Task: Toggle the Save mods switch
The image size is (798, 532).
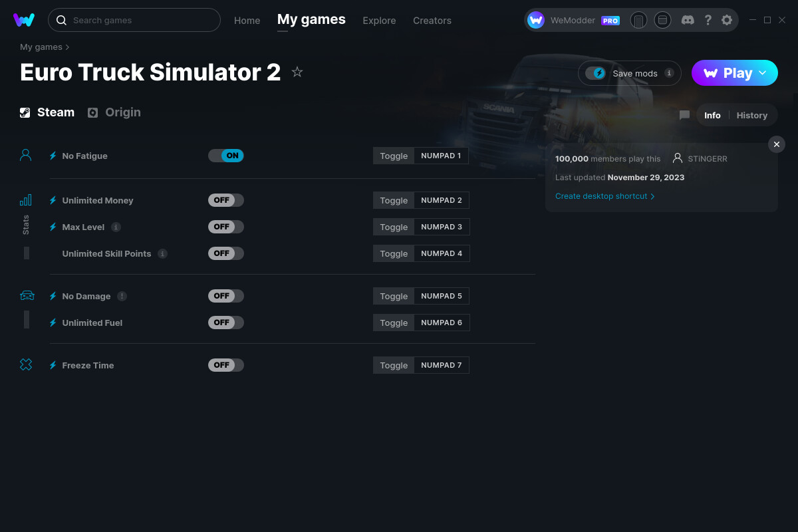Action: 595,73
